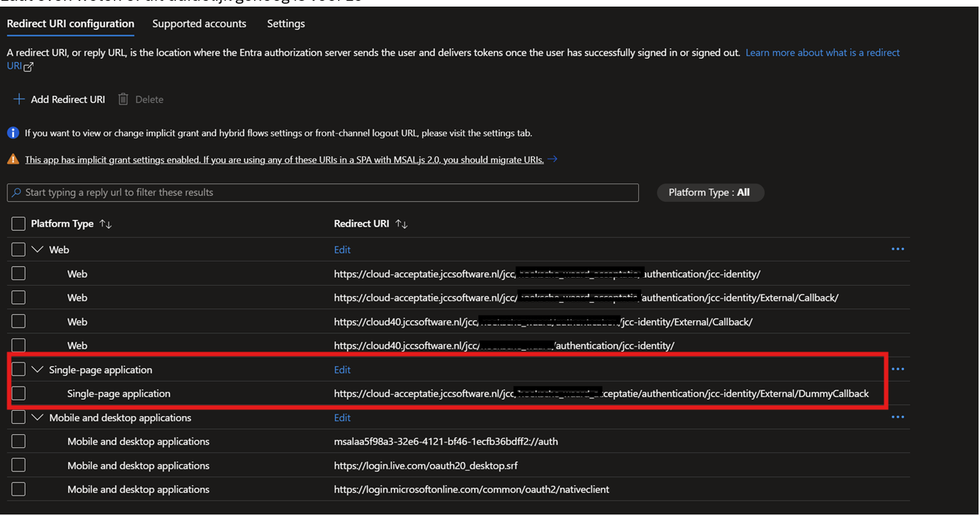Collapse the Mobile and desktop applications group
980x516 pixels.
37,417
